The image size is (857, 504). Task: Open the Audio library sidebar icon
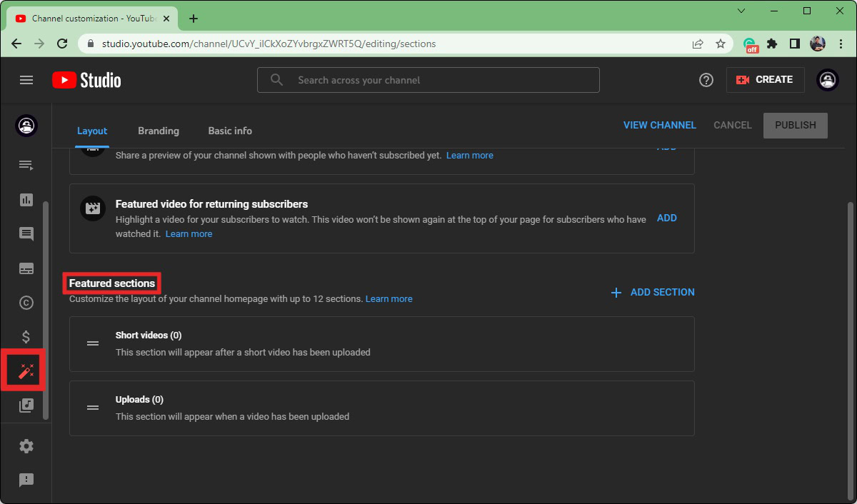[26, 405]
